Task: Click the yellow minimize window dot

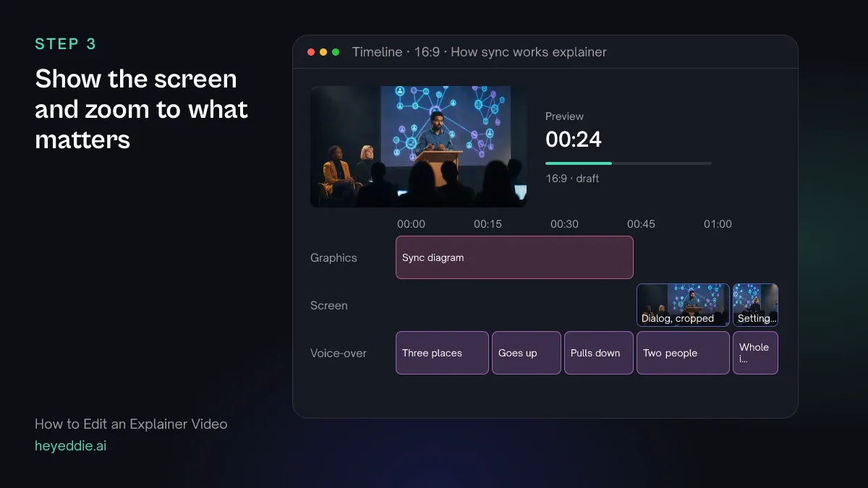Action: (323, 52)
